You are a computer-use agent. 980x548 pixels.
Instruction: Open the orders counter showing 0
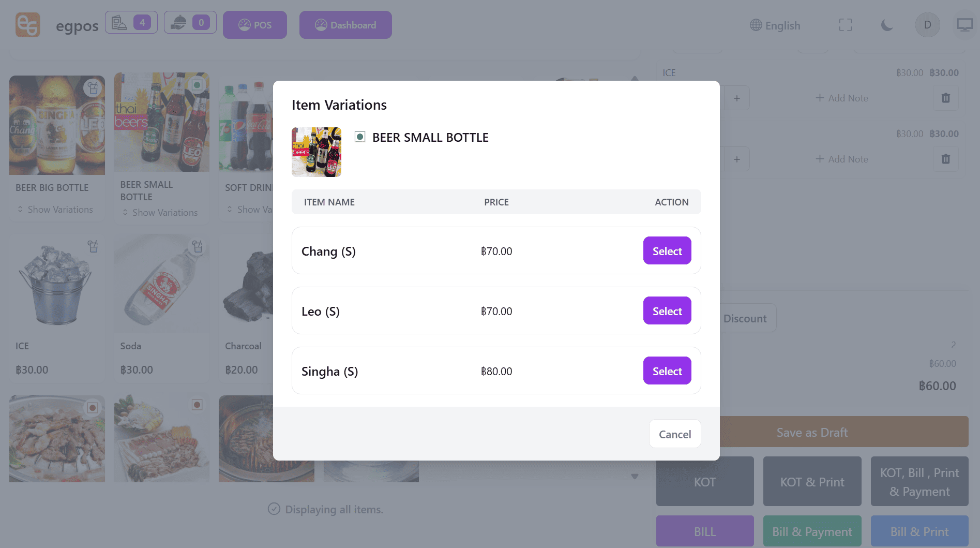[x=190, y=23]
